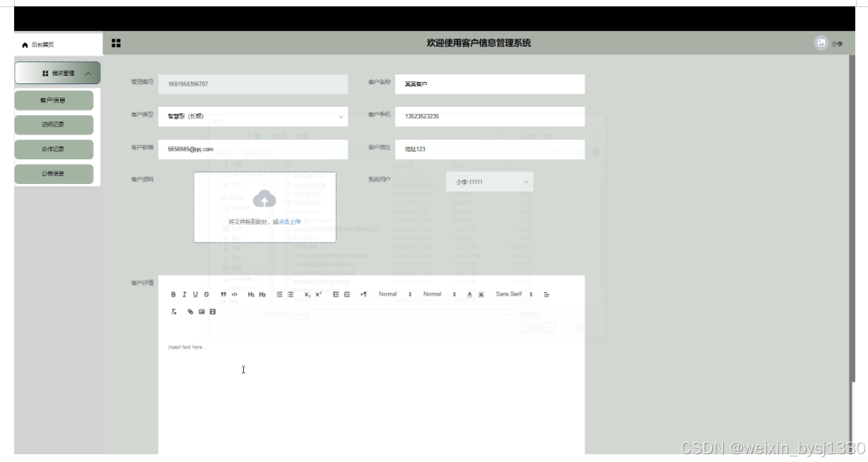868x462 pixels.
Task: Open the 公告信息 menu item
Action: 54,173
